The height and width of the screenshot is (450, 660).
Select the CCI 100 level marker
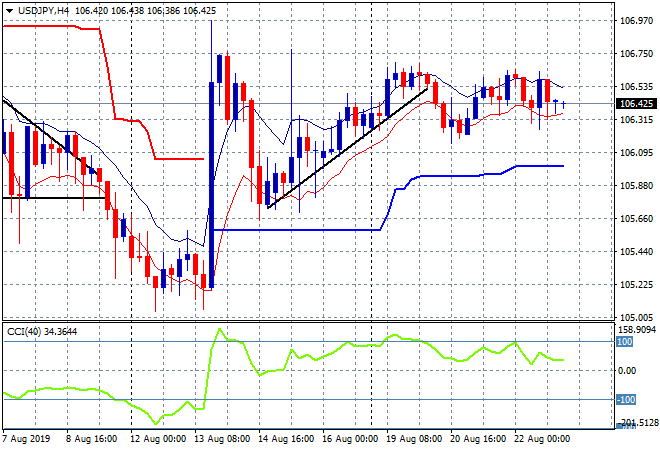[625, 342]
